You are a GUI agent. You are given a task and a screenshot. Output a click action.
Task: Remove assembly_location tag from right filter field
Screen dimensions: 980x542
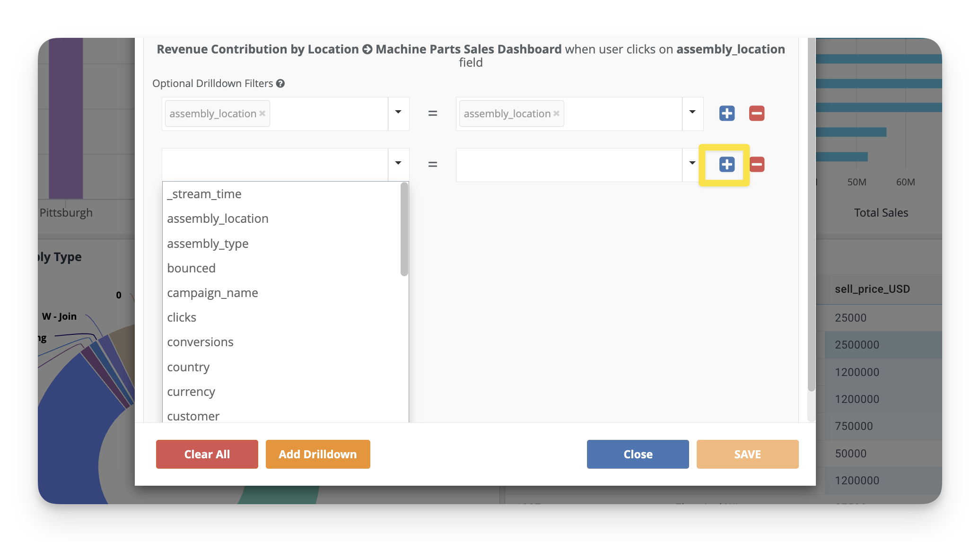pos(556,114)
